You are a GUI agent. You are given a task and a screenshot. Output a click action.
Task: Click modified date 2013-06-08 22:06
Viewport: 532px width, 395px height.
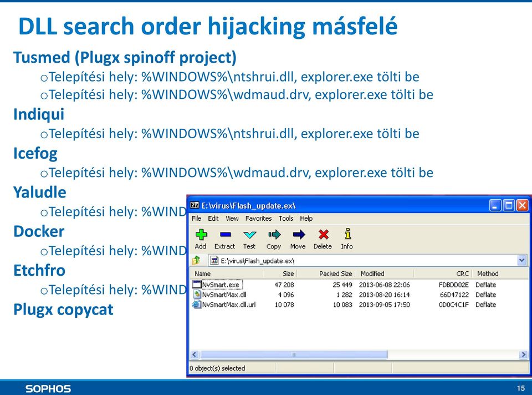(384, 285)
